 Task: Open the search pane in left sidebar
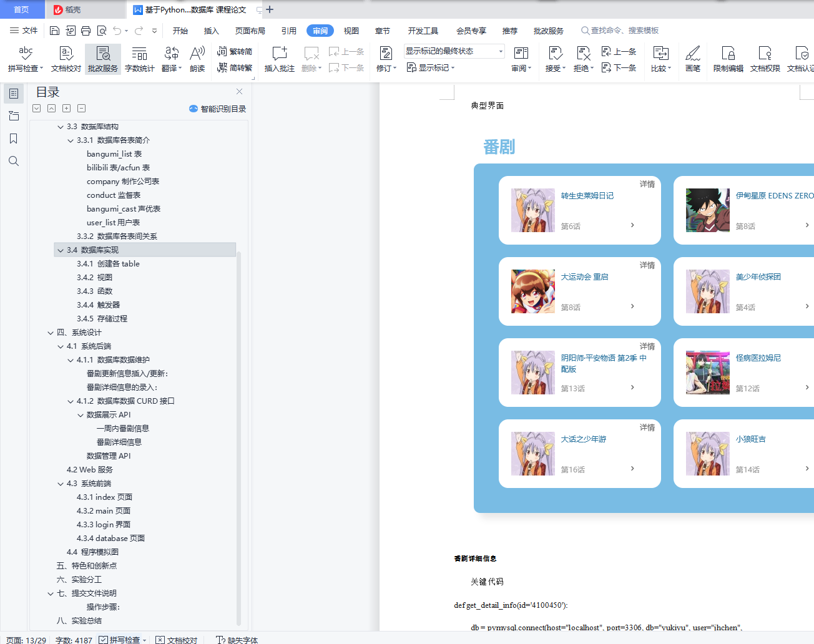14,161
